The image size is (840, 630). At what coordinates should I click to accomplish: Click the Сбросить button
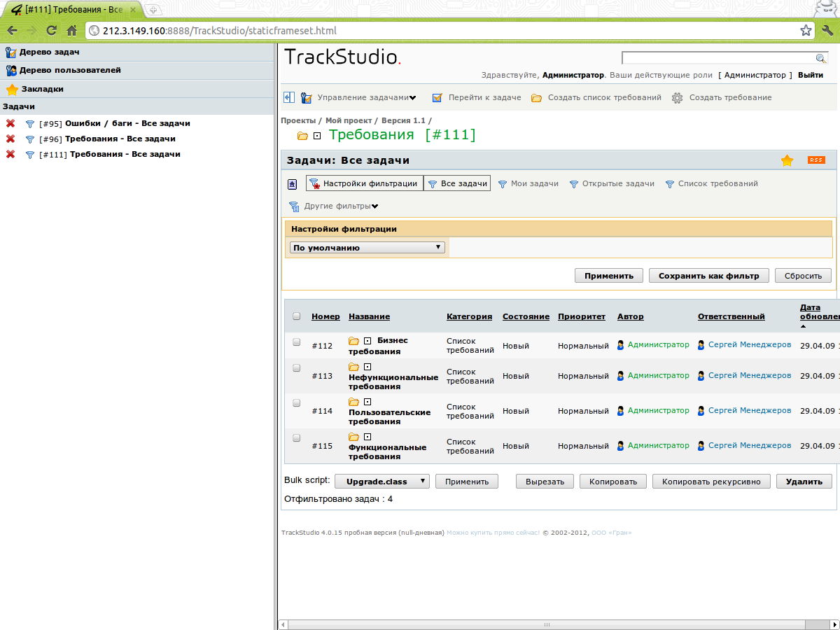803,276
